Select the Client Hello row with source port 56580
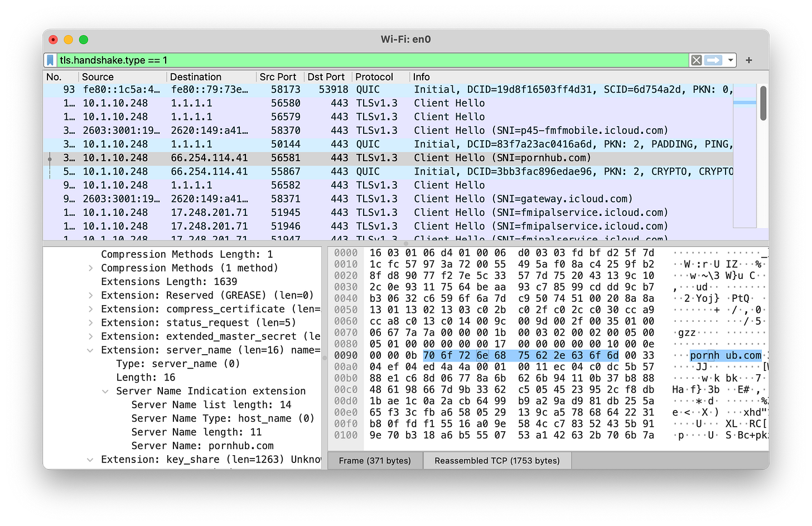 click(388, 103)
